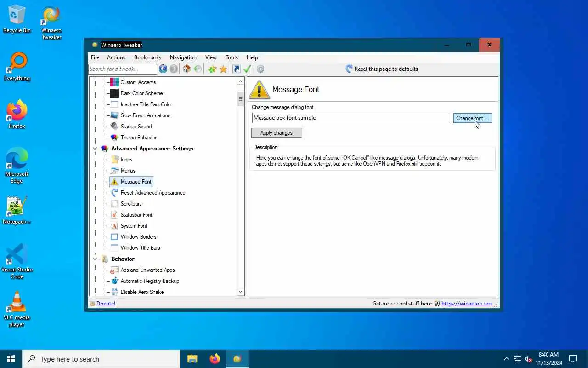Viewport: 588px width, 368px height.
Task: Open File Explorer from the taskbar
Action: (192, 359)
